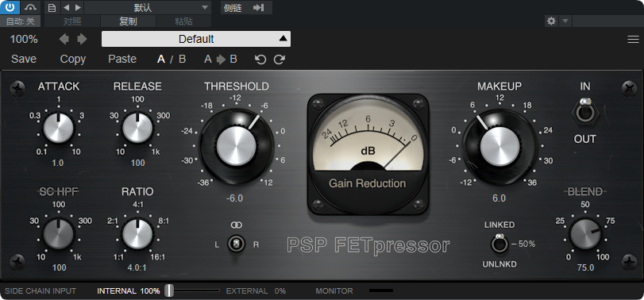Expand the arrow next to gear icon

565,21
